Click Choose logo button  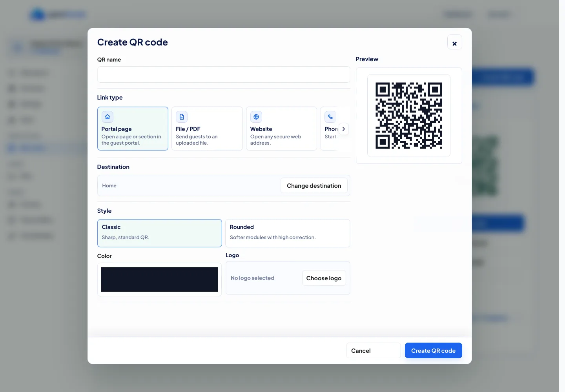coord(324,278)
